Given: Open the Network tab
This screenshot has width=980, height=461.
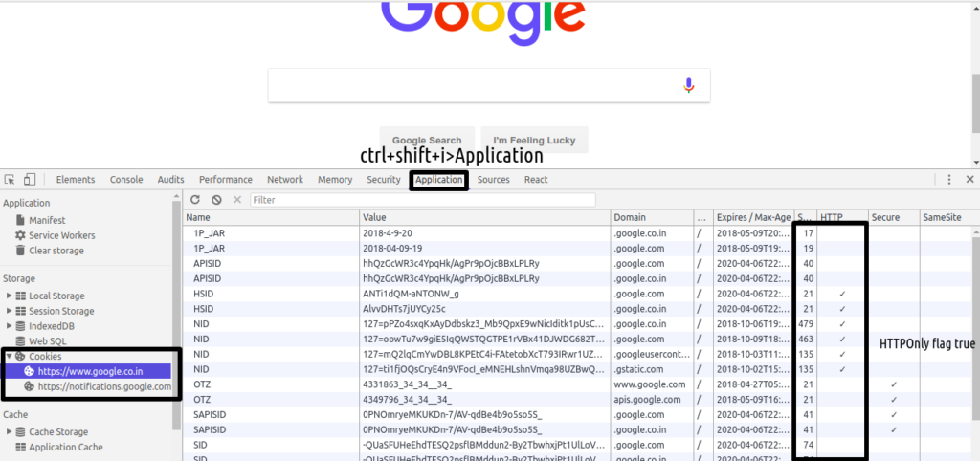Looking at the screenshot, I should click(x=285, y=179).
